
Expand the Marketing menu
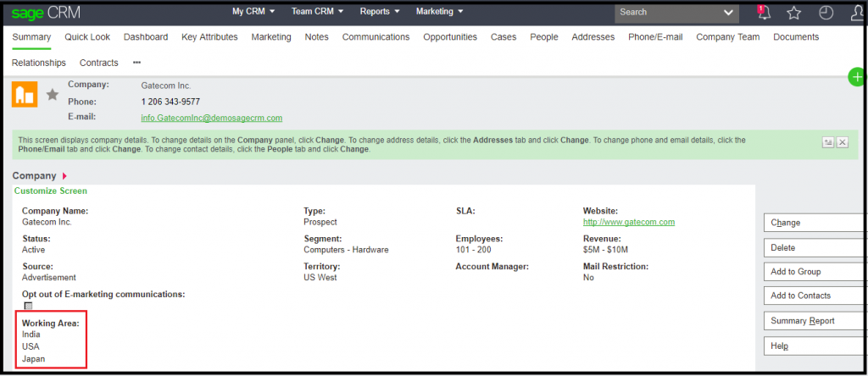(x=440, y=11)
